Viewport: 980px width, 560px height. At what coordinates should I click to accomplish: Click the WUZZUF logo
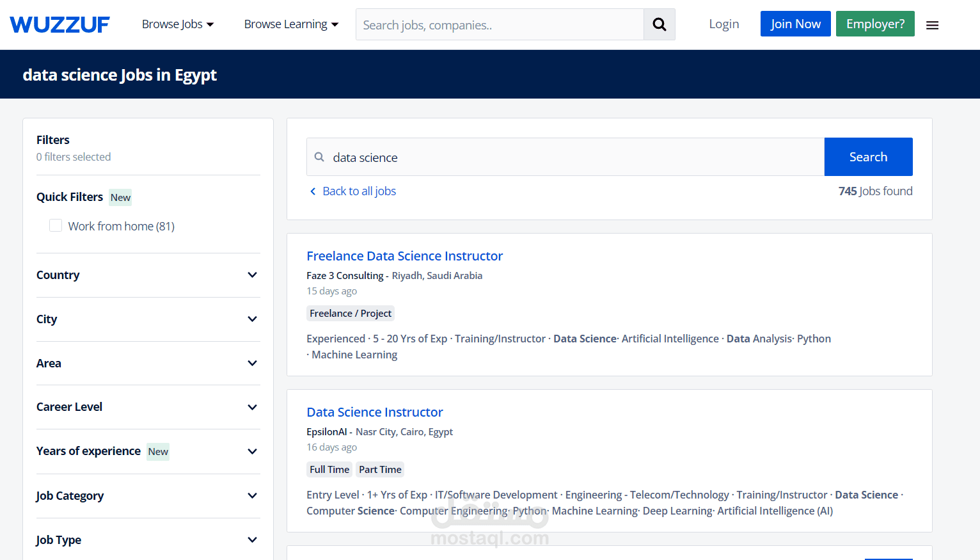[x=59, y=24]
